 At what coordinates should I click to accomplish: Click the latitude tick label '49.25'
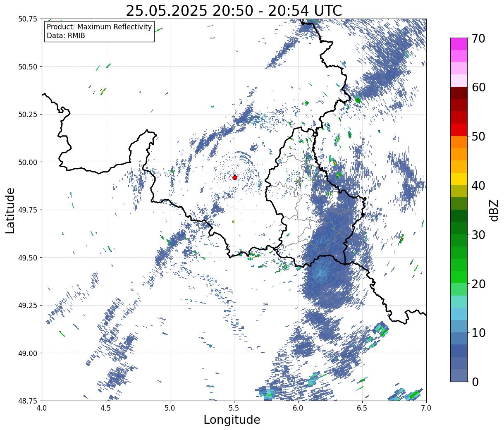coord(28,306)
